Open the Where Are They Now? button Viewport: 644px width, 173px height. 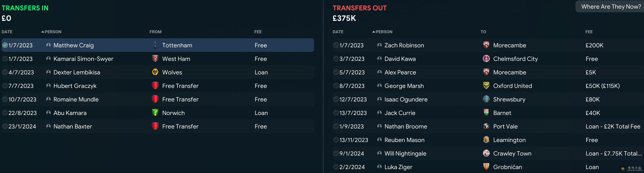point(611,7)
